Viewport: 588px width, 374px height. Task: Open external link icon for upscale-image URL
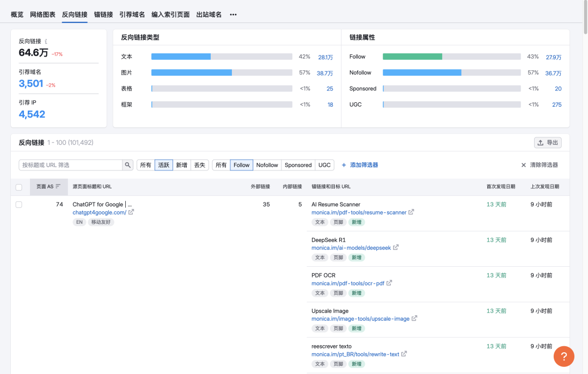[414, 318]
